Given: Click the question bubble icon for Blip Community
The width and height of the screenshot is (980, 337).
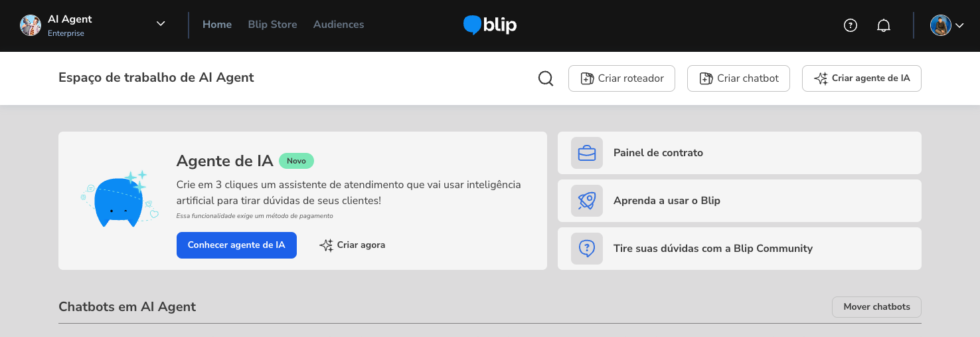Looking at the screenshot, I should [x=587, y=249].
